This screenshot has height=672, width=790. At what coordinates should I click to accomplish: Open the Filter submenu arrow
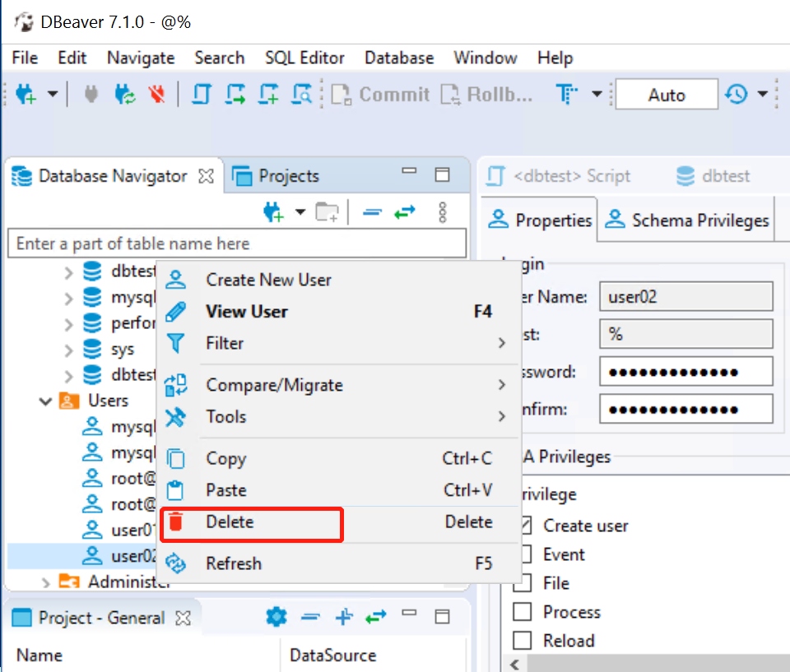pyautogui.click(x=501, y=343)
